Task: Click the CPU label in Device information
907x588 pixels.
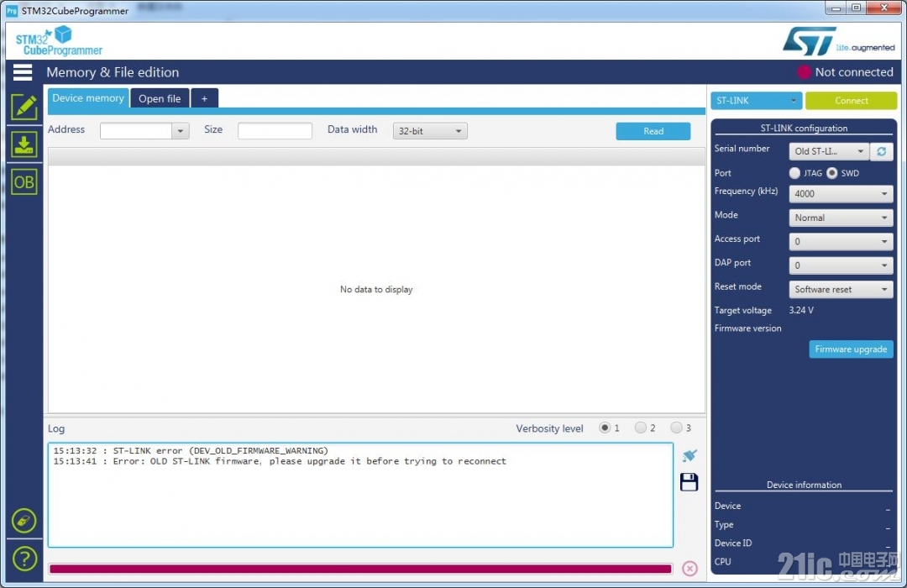Action: point(723,561)
